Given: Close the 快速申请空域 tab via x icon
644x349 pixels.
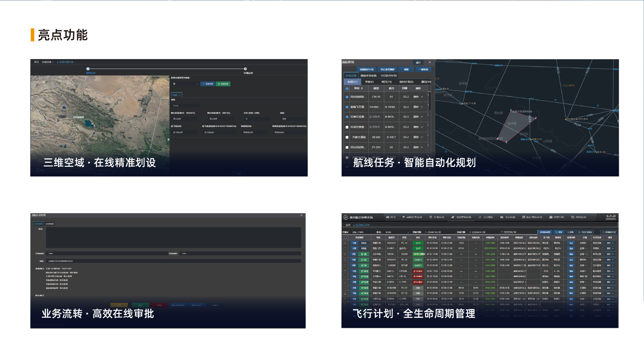Looking at the screenshot, I should [x=75, y=62].
